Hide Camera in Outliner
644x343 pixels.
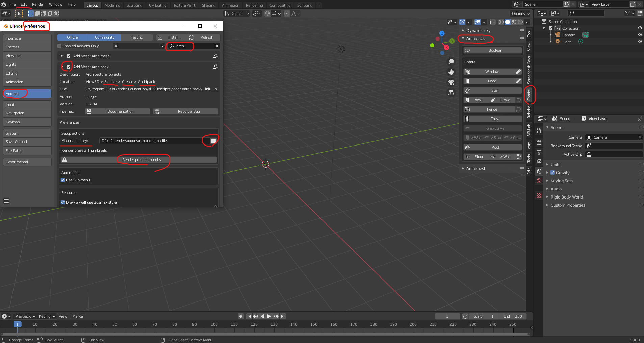click(x=640, y=35)
